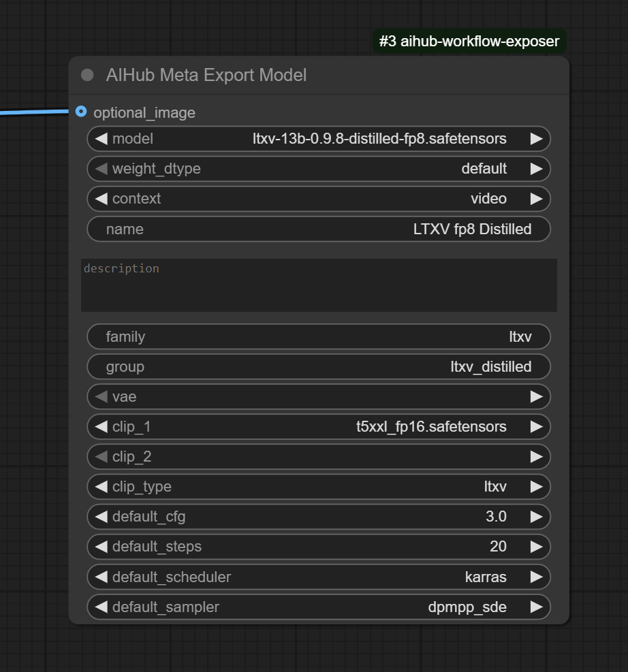
Task: Open context combo showing video
Action: point(319,199)
